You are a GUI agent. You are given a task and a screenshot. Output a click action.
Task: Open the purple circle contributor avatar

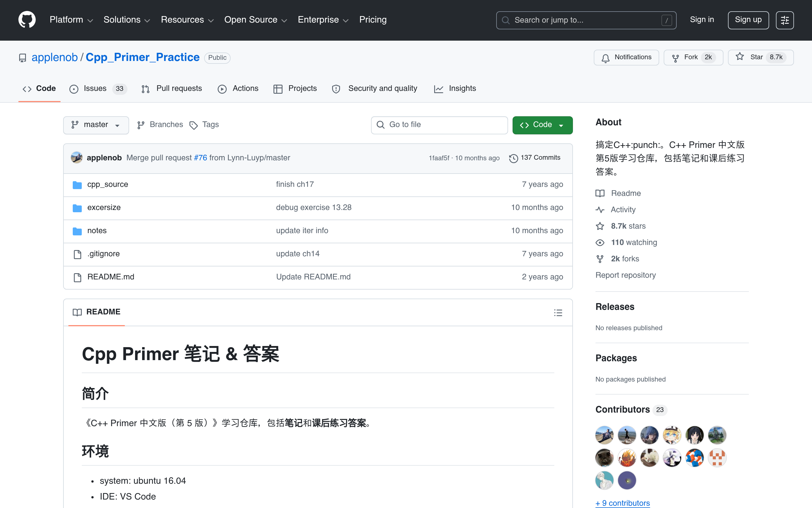pos(627,480)
